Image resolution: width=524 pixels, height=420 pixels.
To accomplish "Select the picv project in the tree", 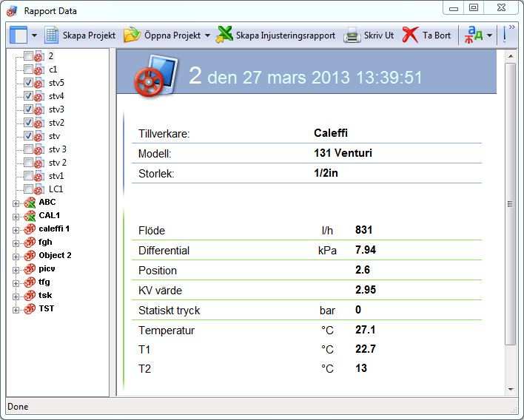I will click(47, 268).
